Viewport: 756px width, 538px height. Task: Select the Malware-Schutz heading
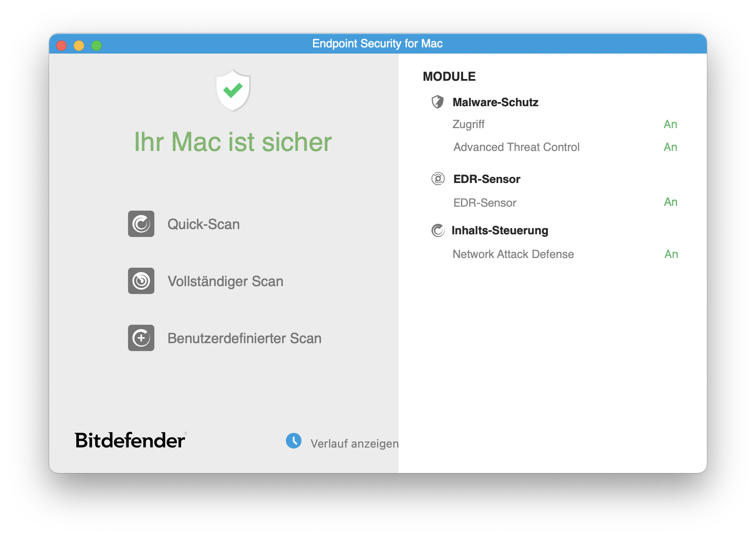496,102
